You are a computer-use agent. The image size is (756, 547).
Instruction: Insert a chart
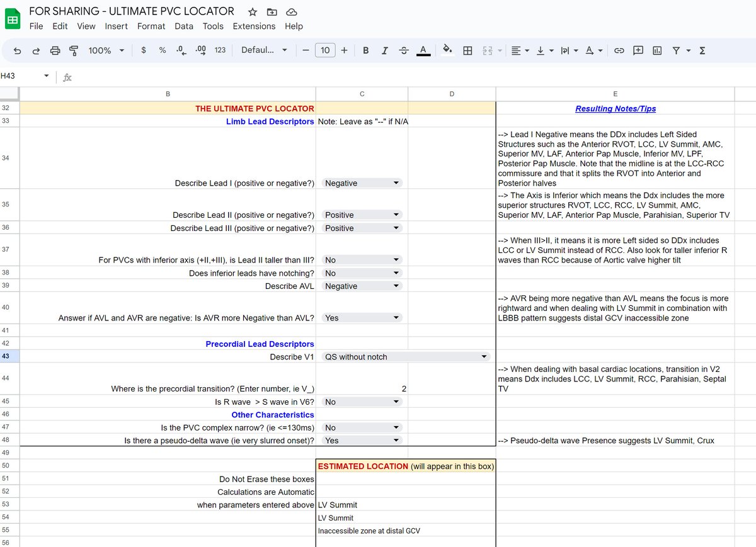pyautogui.click(x=657, y=50)
